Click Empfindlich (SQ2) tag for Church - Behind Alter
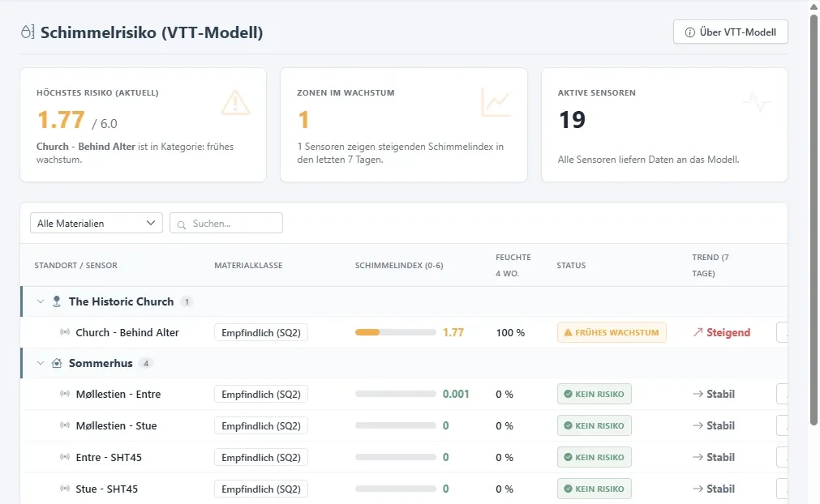This screenshot has width=820, height=504. coord(261,333)
